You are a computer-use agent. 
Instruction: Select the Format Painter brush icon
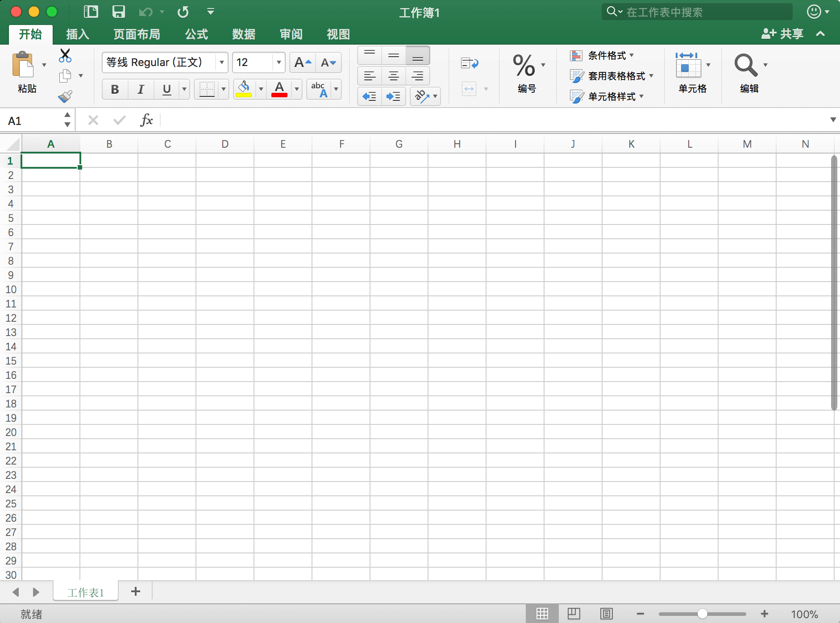coord(65,96)
